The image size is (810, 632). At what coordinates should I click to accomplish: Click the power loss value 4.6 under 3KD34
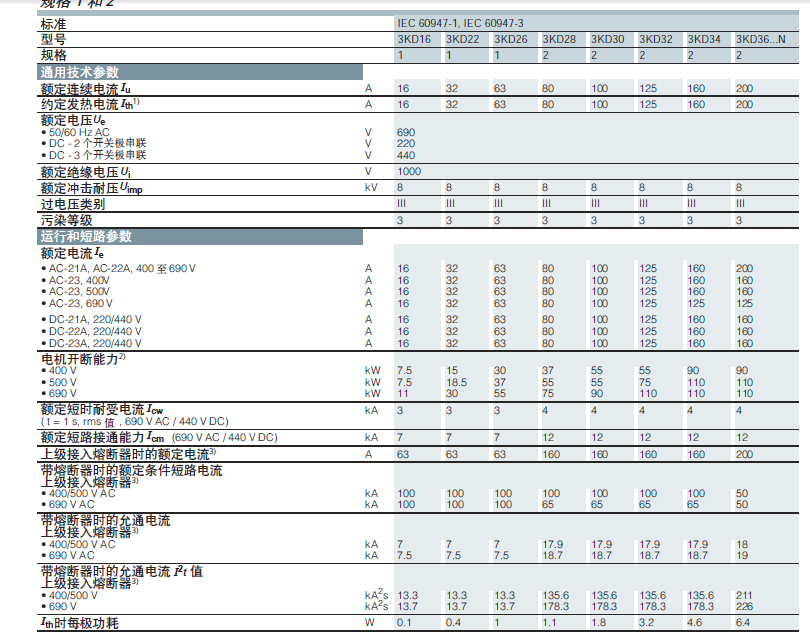[x=694, y=623]
